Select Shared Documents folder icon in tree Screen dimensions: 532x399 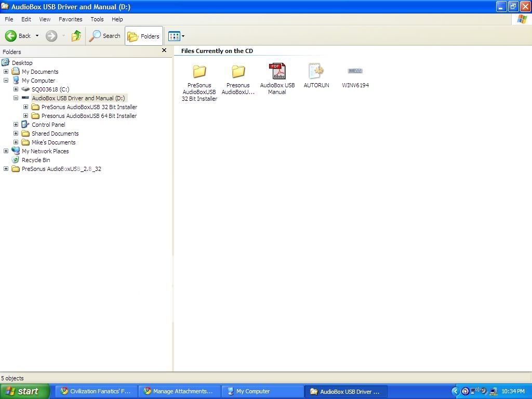(25, 134)
